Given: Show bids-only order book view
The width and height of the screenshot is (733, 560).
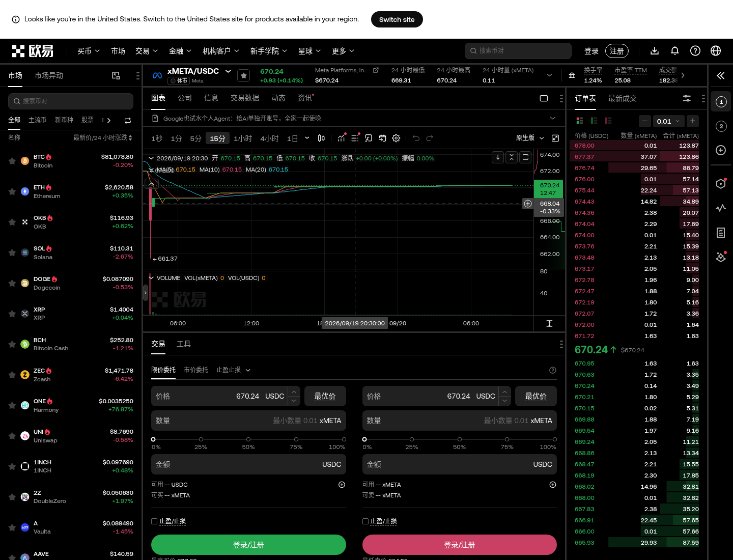Looking at the screenshot, I should (594, 121).
